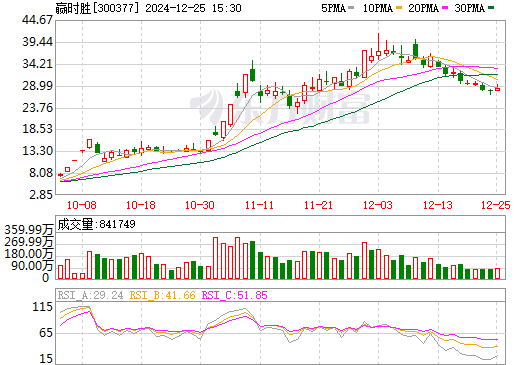The width and height of the screenshot is (520, 365).
Task: Click the 28.99 price axis label
Action: click(37, 86)
